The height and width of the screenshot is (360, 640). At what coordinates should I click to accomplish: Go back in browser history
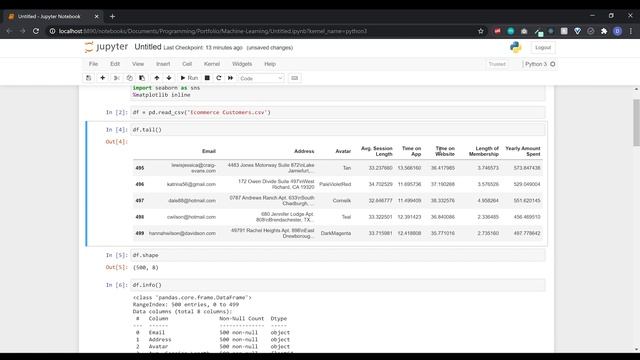[9, 31]
